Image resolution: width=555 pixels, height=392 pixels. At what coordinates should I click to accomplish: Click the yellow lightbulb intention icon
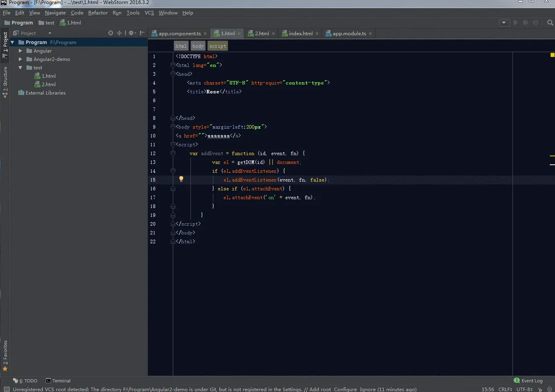(x=181, y=179)
